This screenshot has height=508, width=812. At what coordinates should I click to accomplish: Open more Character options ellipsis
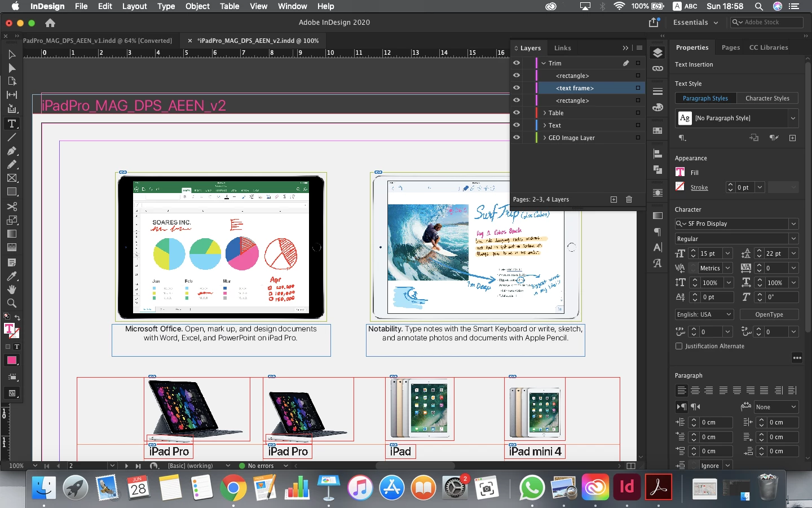797,358
